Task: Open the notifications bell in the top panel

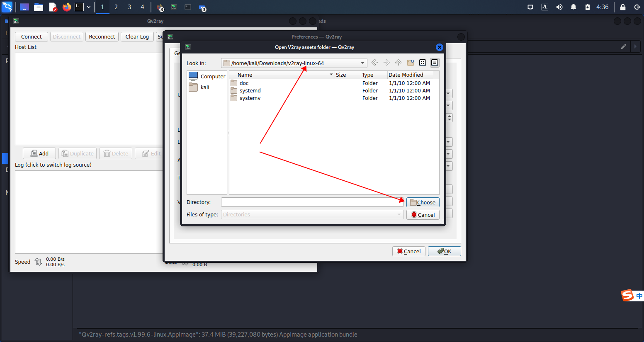Action: (x=574, y=7)
